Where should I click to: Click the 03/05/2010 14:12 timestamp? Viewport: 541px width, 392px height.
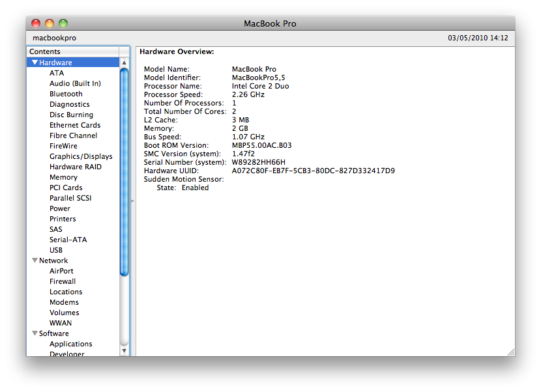click(x=478, y=38)
